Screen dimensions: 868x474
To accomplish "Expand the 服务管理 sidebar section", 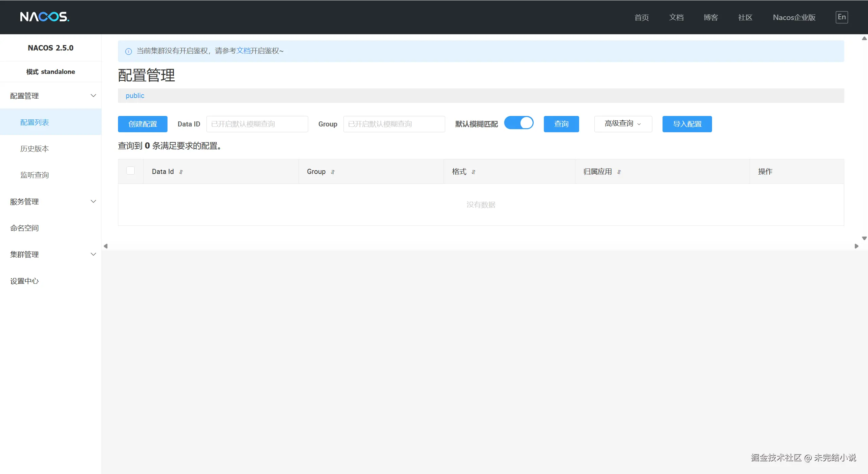I will 93,201.
